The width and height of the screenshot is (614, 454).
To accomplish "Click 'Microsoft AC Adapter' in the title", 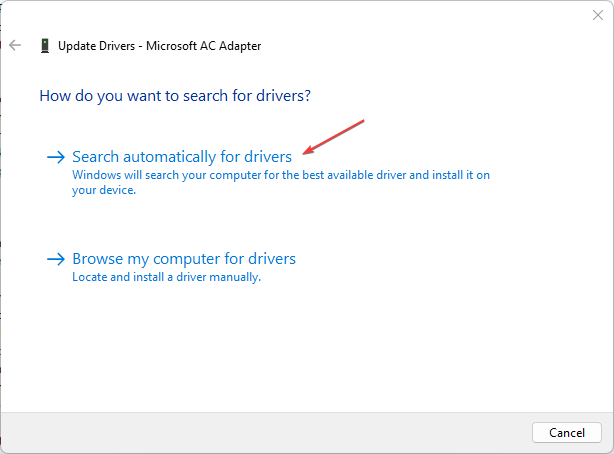I will pyautogui.click(x=203, y=46).
